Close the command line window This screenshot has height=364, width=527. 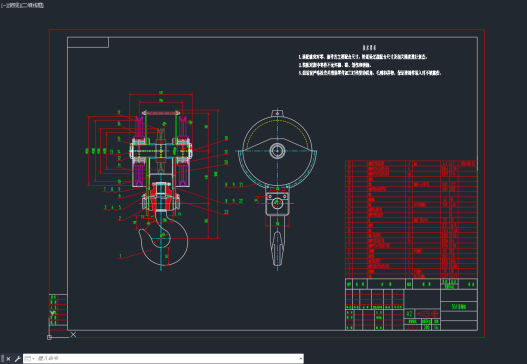[9, 359]
